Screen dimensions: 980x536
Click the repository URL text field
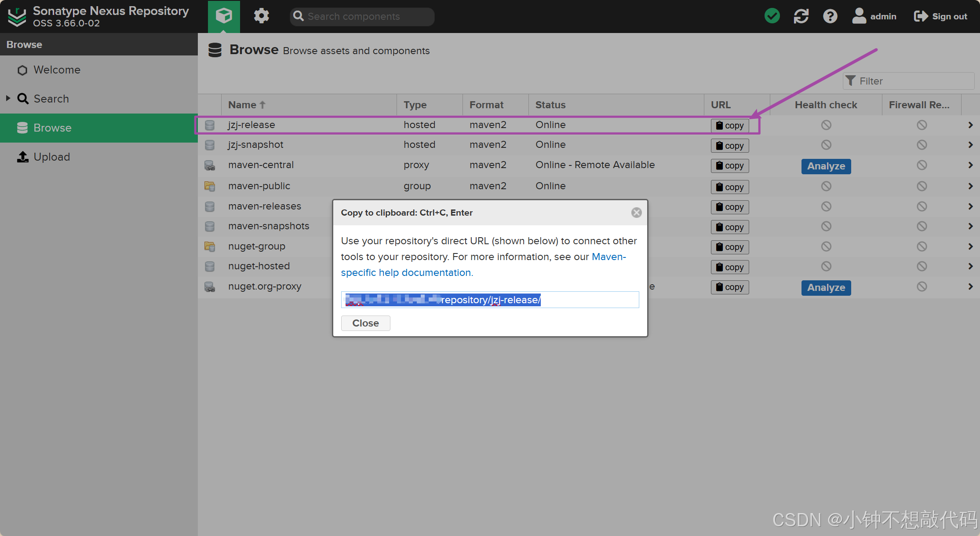click(x=490, y=300)
